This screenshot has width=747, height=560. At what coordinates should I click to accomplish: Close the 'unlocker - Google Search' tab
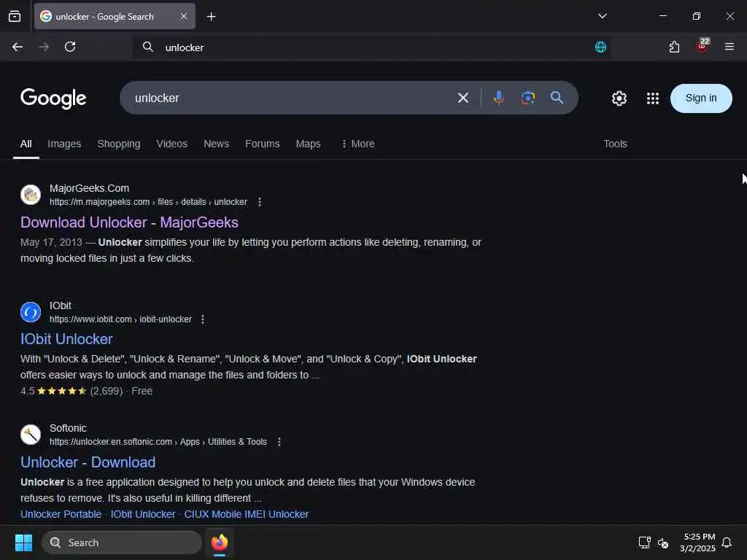click(x=184, y=16)
